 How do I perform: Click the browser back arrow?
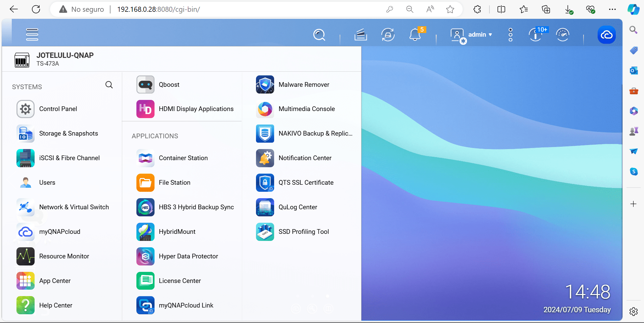[14, 9]
